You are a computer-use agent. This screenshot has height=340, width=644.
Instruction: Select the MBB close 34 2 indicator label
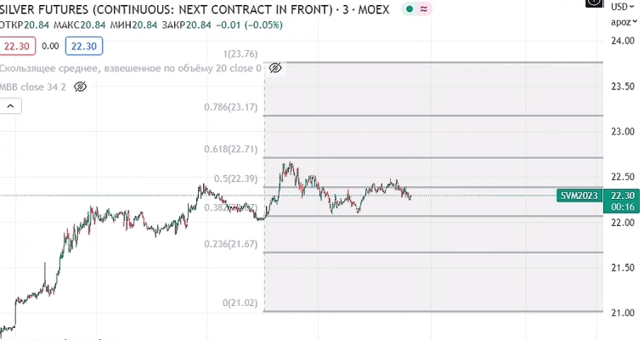click(32, 87)
